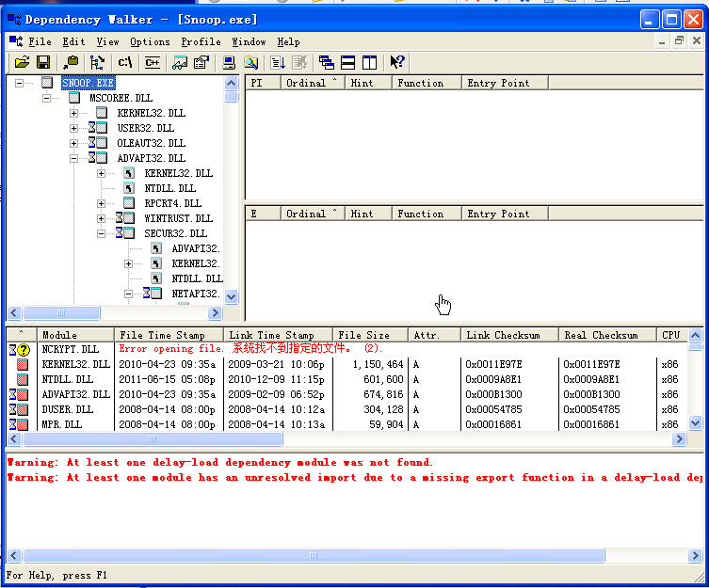Click the red module icon for KERNEL32.DLL row

click(23, 364)
